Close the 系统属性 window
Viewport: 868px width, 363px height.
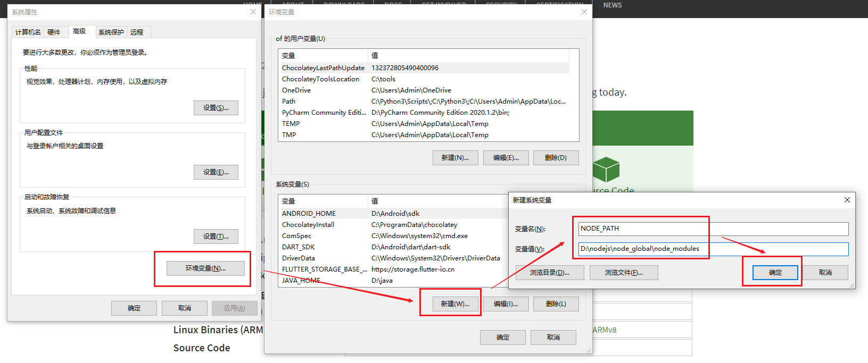click(x=253, y=12)
